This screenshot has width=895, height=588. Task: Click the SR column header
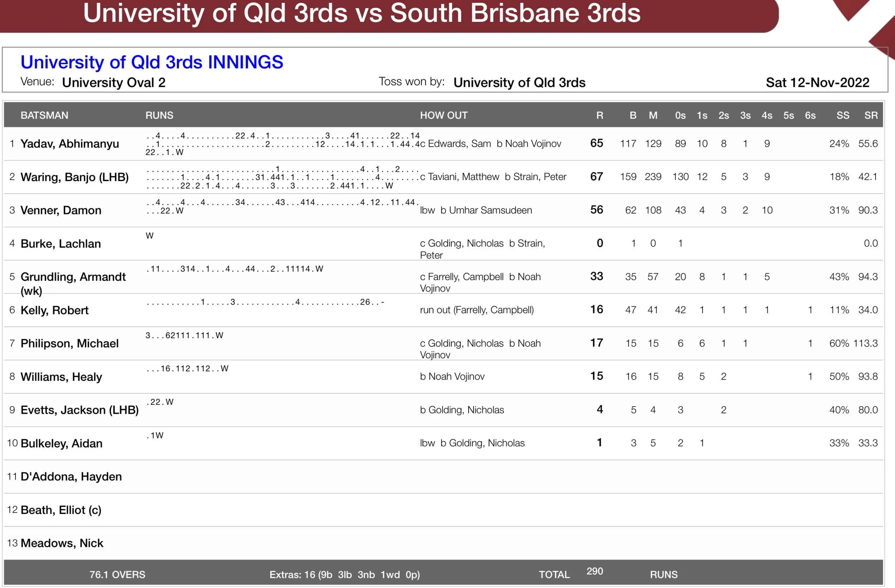871,115
